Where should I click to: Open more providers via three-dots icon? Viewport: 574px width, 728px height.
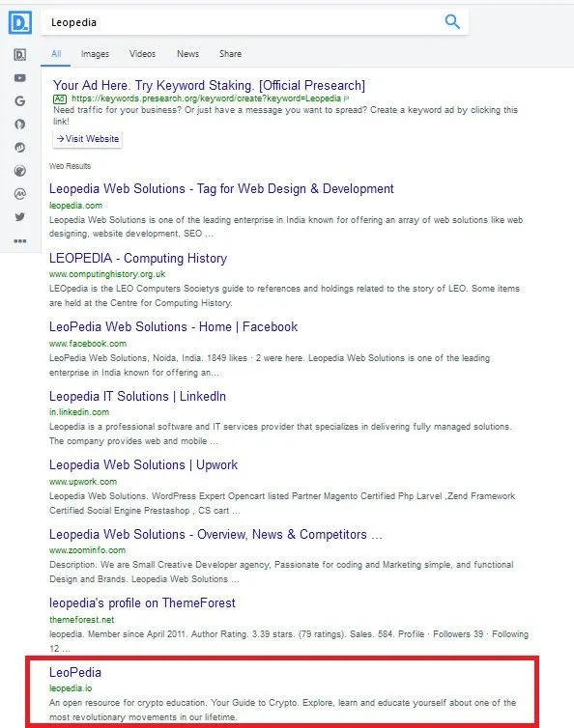pyautogui.click(x=20, y=241)
